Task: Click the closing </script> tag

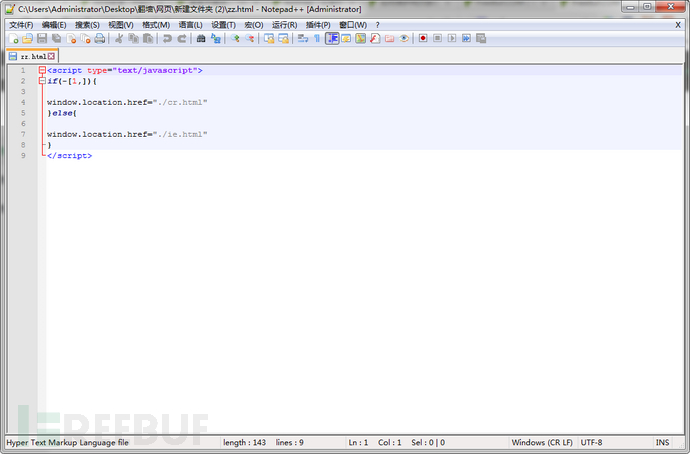Action: tap(70, 156)
